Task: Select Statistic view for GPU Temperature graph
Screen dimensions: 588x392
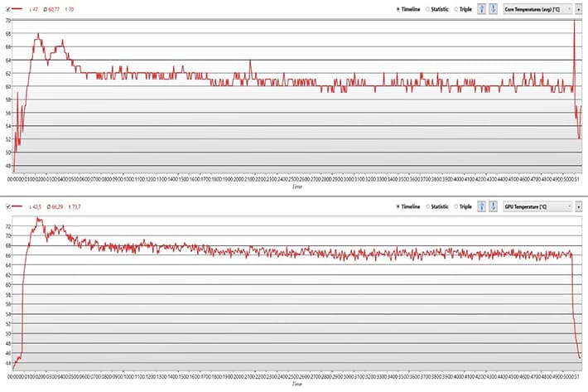Action: pos(437,206)
